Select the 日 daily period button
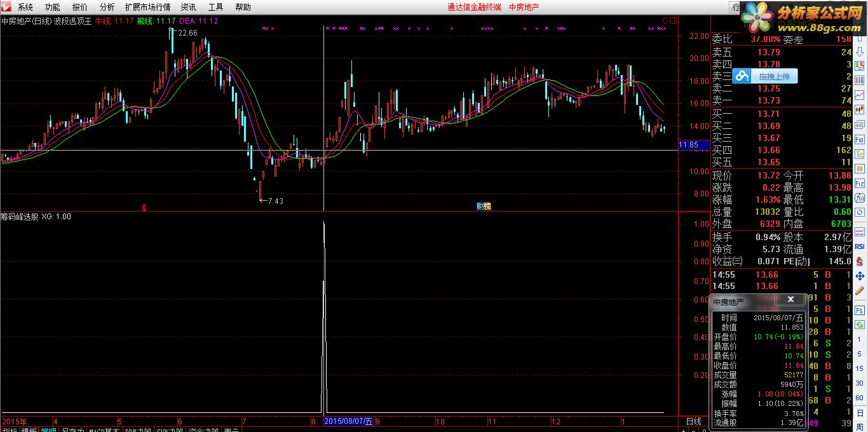 859,412
